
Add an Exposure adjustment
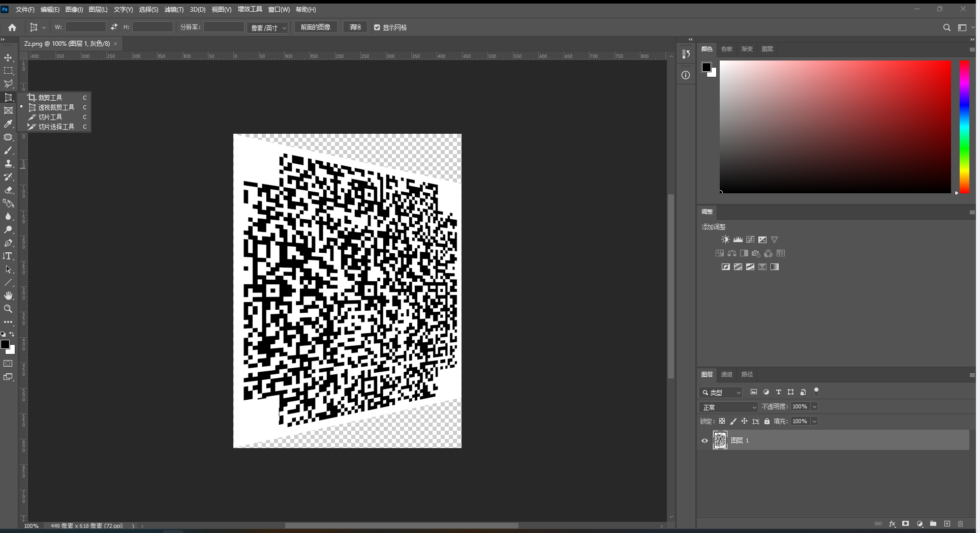pyautogui.click(x=762, y=240)
